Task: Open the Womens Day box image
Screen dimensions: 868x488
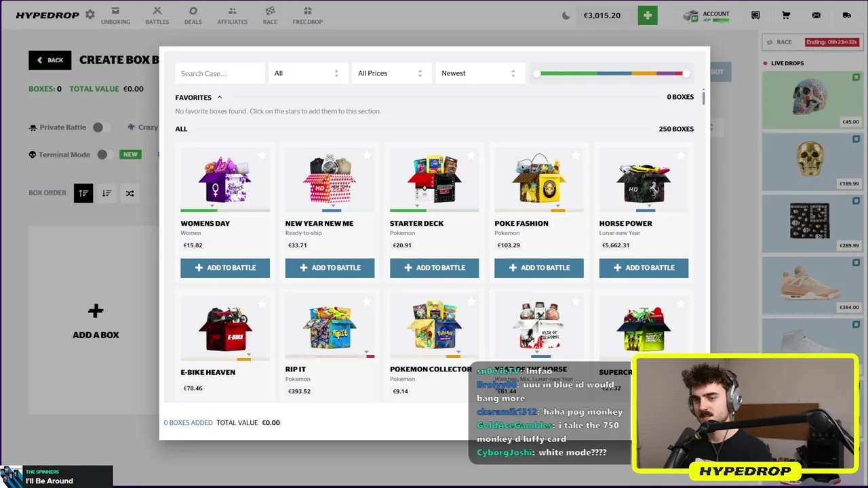Action: pos(225,180)
